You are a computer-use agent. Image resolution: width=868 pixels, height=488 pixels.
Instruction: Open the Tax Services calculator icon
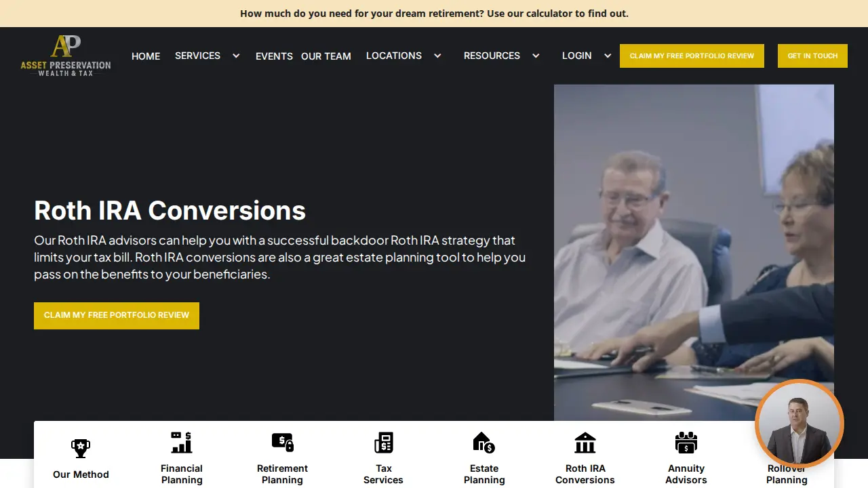384,443
